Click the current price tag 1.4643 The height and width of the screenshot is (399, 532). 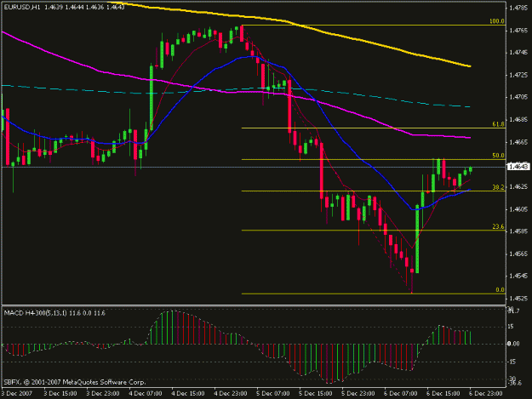pos(518,167)
